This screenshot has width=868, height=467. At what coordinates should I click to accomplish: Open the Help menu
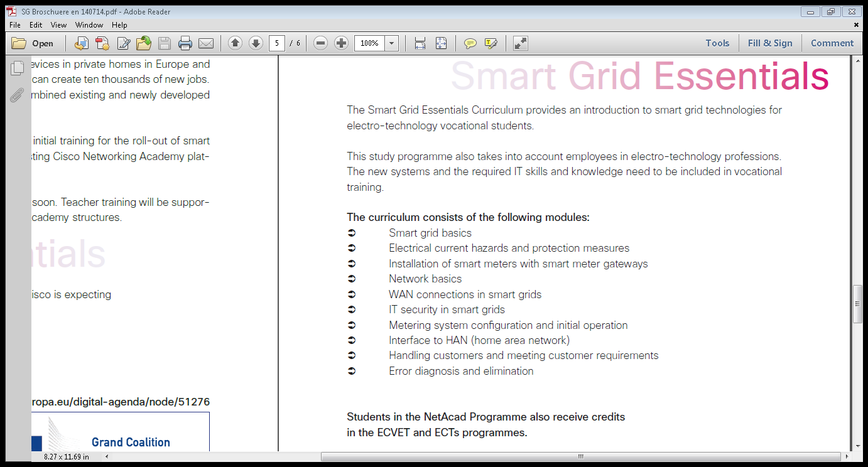pos(119,25)
